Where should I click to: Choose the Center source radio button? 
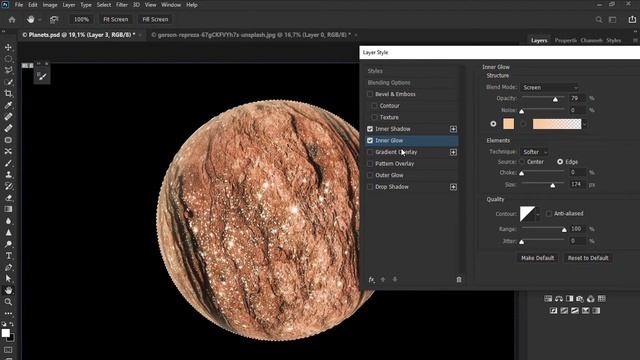(x=522, y=162)
